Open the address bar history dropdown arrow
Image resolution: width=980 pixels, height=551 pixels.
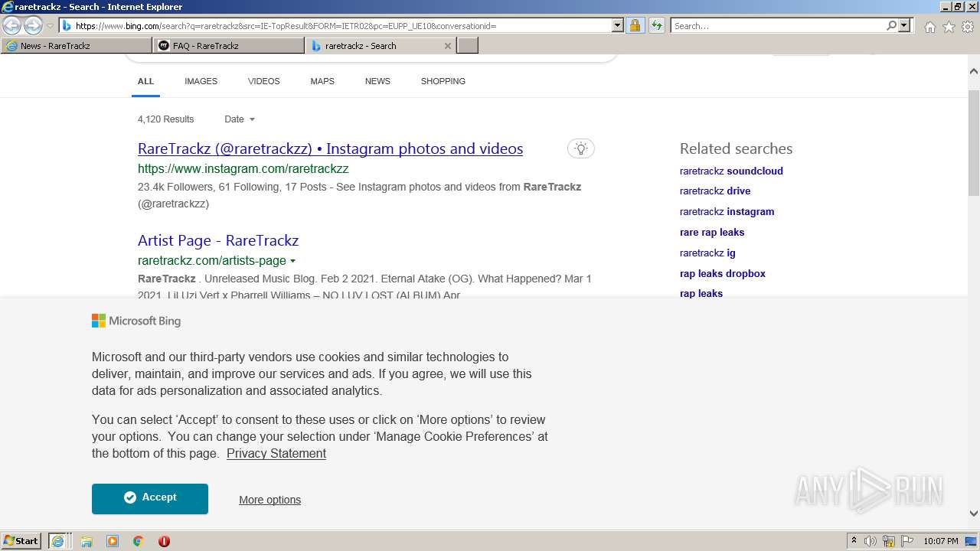pyautogui.click(x=618, y=25)
